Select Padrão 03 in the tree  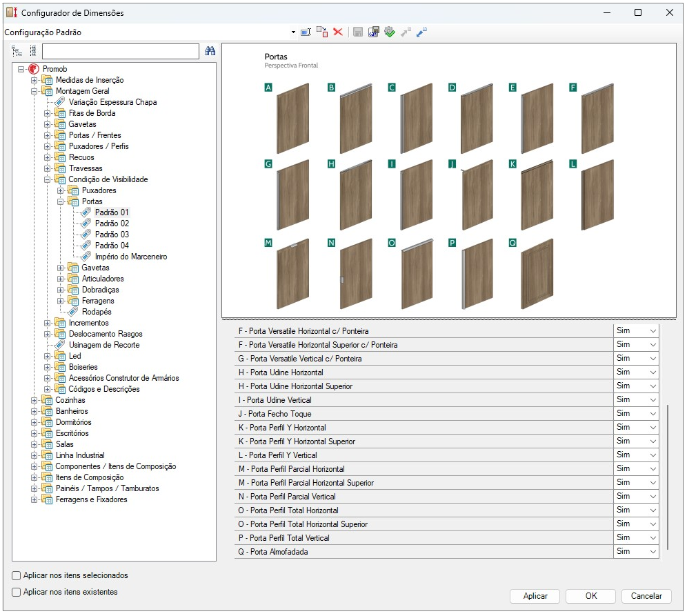(112, 235)
